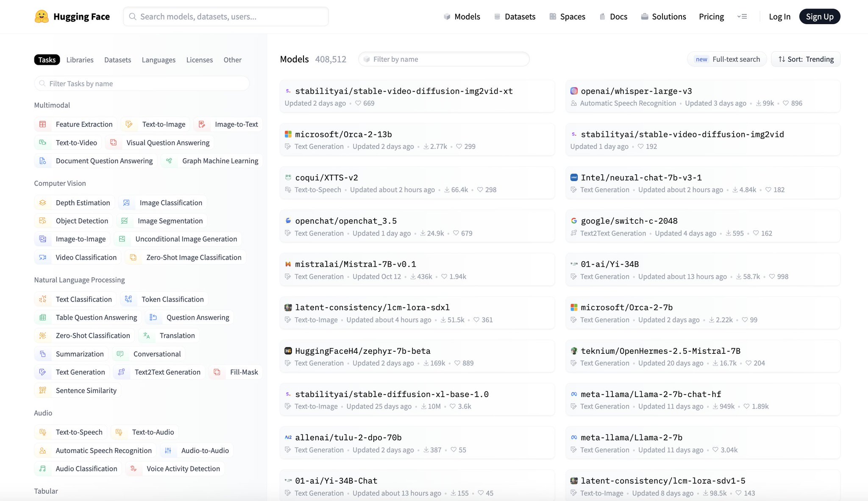Click the Filter by name models field
868x501 pixels.
(x=444, y=59)
